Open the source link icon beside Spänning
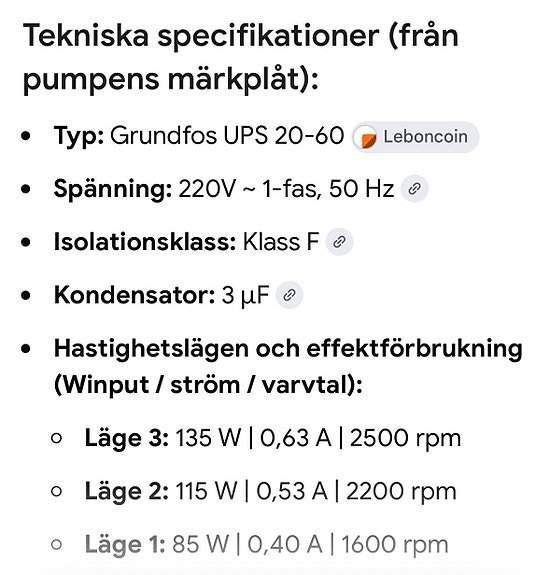This screenshot has width=550, height=575. coord(414,189)
